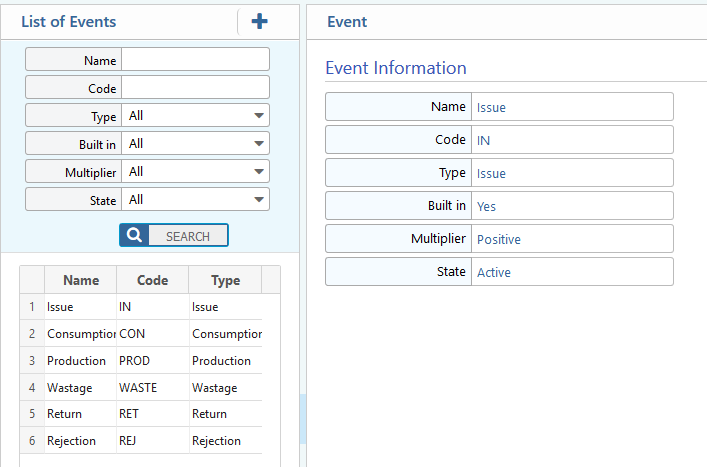Sort events by Code column header
707x467 pixels.
[152, 280]
